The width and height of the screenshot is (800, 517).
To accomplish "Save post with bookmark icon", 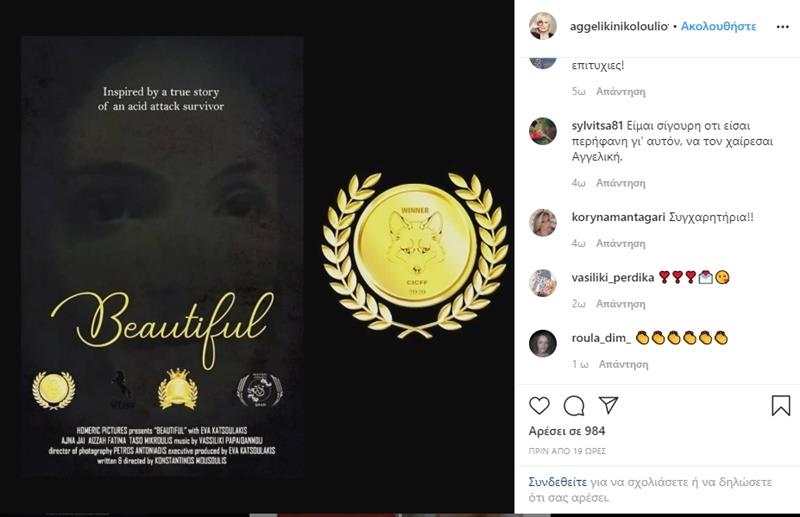I will point(781,406).
